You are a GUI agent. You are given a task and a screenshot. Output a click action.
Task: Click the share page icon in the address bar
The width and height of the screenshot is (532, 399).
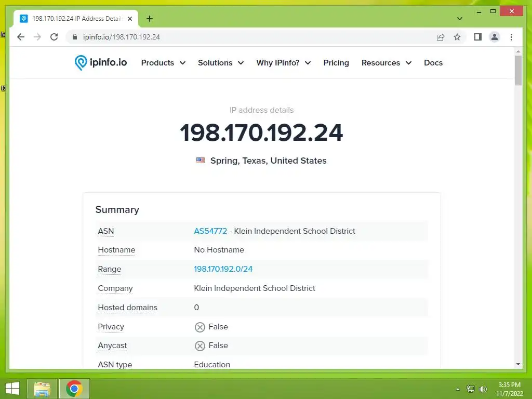441,37
